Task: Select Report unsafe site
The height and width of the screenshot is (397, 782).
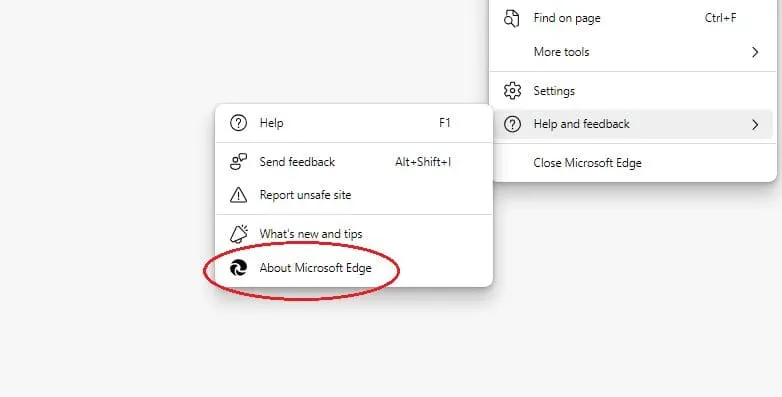Action: [354, 195]
